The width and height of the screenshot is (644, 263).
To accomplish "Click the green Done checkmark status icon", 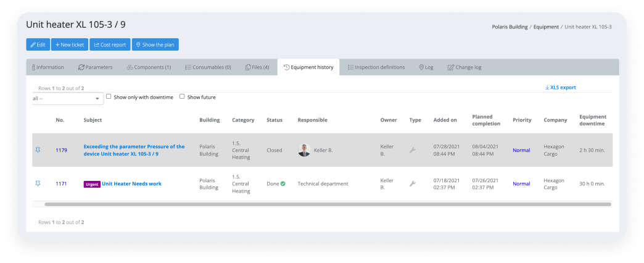I will click(x=283, y=183).
